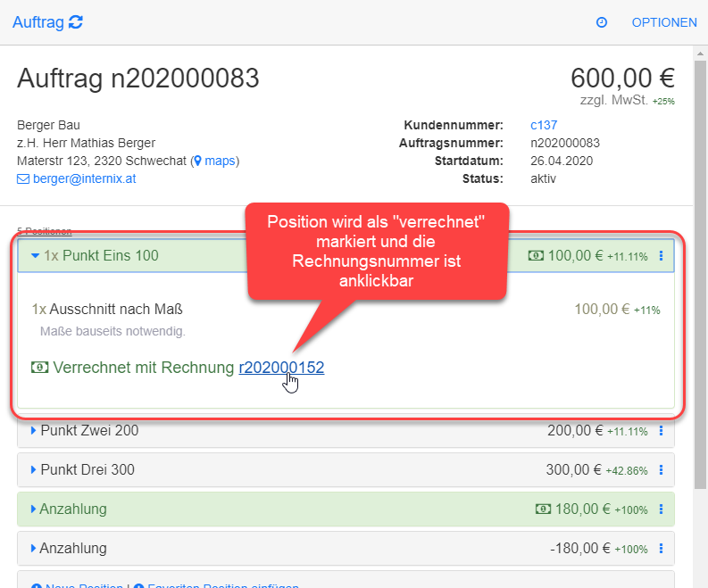Click the map pin icon before maps
708x588 pixels.
[198, 161]
